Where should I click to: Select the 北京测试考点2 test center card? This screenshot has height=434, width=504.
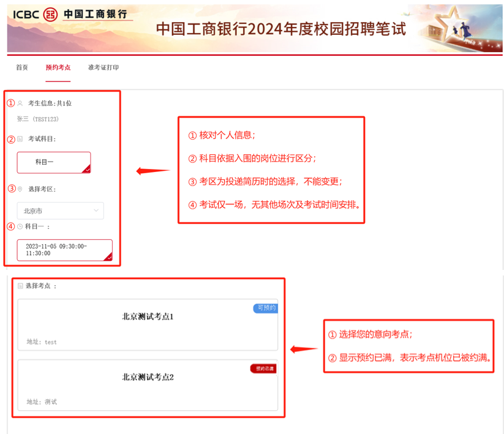pyautogui.click(x=148, y=385)
